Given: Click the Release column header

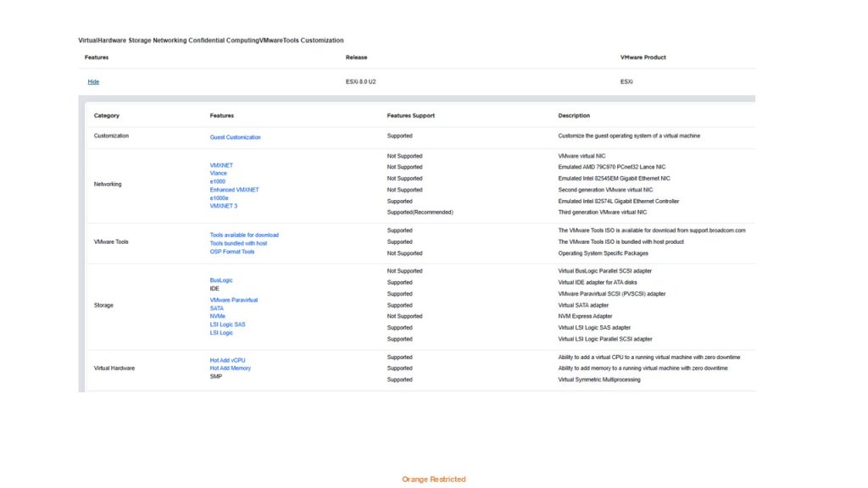Looking at the screenshot, I should 357,58.
